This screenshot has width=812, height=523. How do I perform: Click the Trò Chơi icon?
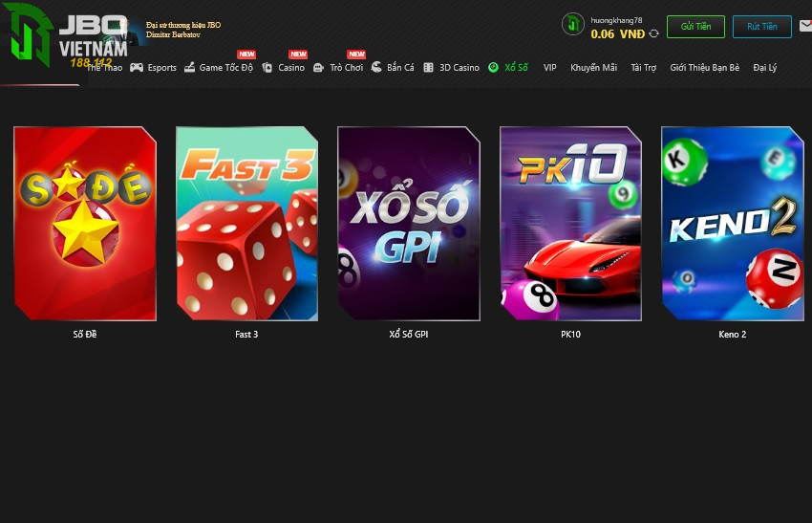(x=318, y=67)
